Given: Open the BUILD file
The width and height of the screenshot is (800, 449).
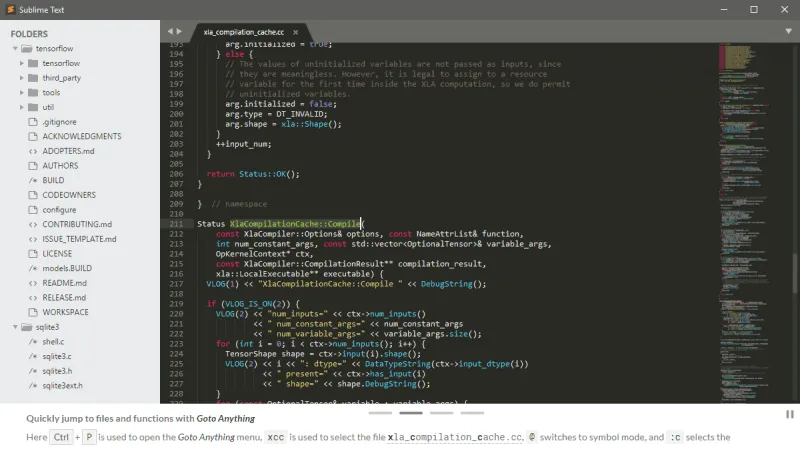Looking at the screenshot, I should tap(53, 180).
